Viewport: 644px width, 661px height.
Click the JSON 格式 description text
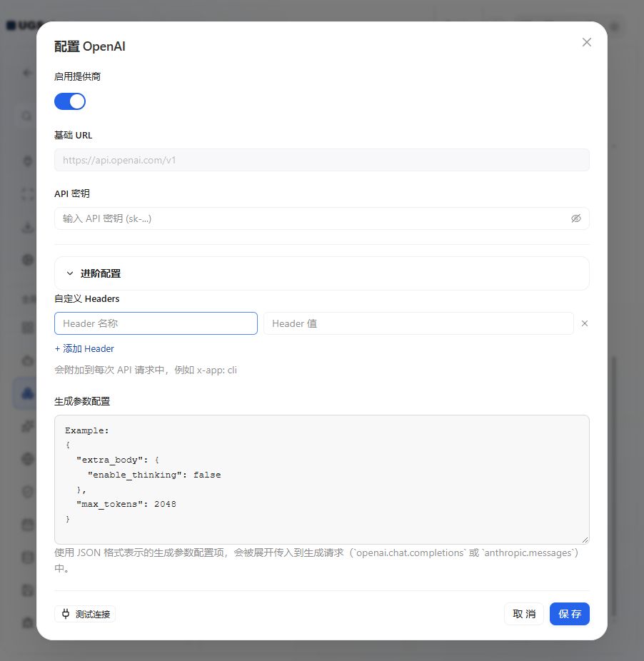click(316, 560)
